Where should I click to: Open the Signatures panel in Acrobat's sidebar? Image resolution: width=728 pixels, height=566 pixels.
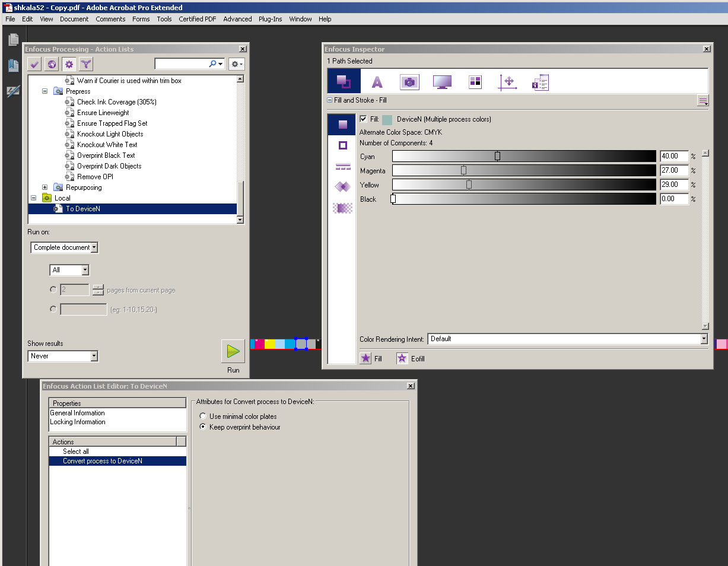13,91
